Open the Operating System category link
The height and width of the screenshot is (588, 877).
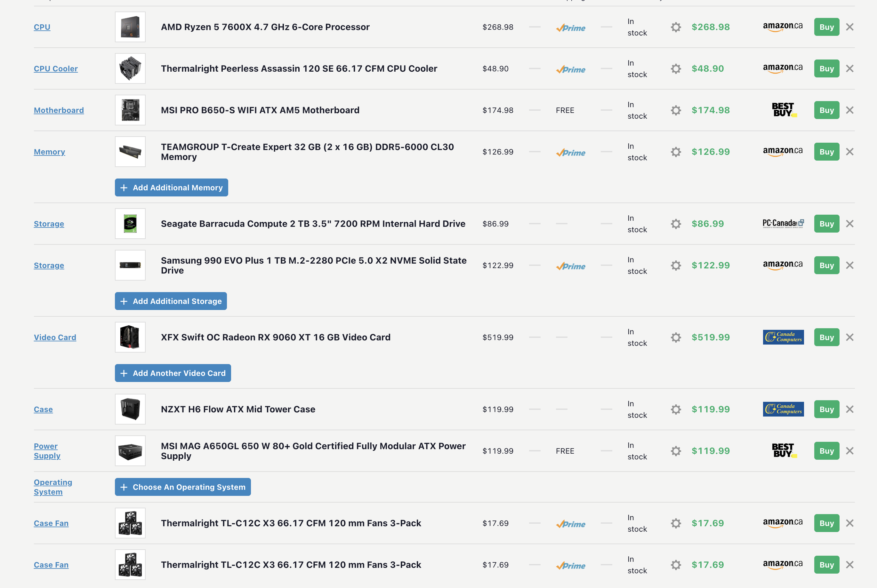point(53,487)
